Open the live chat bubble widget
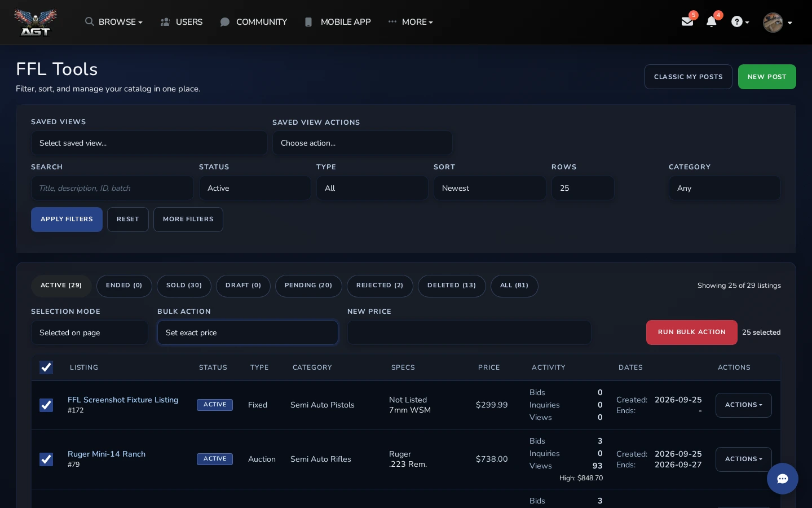The image size is (812, 508). click(x=783, y=479)
